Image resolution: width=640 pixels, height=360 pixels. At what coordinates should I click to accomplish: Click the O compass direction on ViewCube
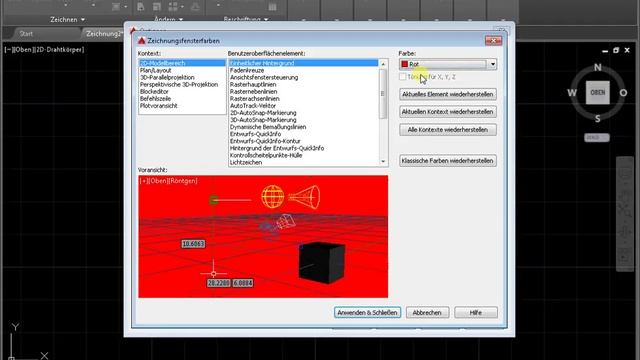623,93
